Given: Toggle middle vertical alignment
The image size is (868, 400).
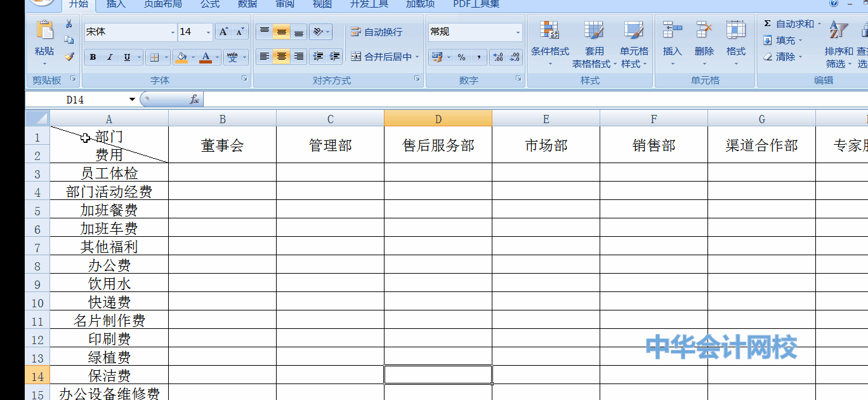Looking at the screenshot, I should click(282, 32).
